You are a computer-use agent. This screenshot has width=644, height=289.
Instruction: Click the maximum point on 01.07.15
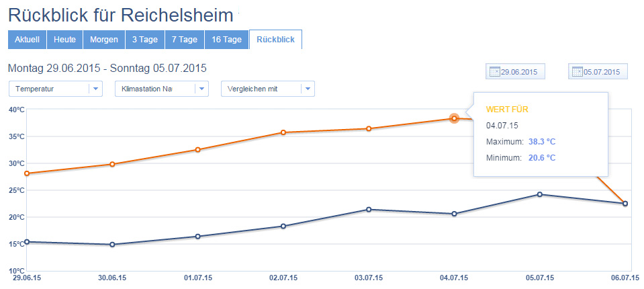tap(197, 150)
